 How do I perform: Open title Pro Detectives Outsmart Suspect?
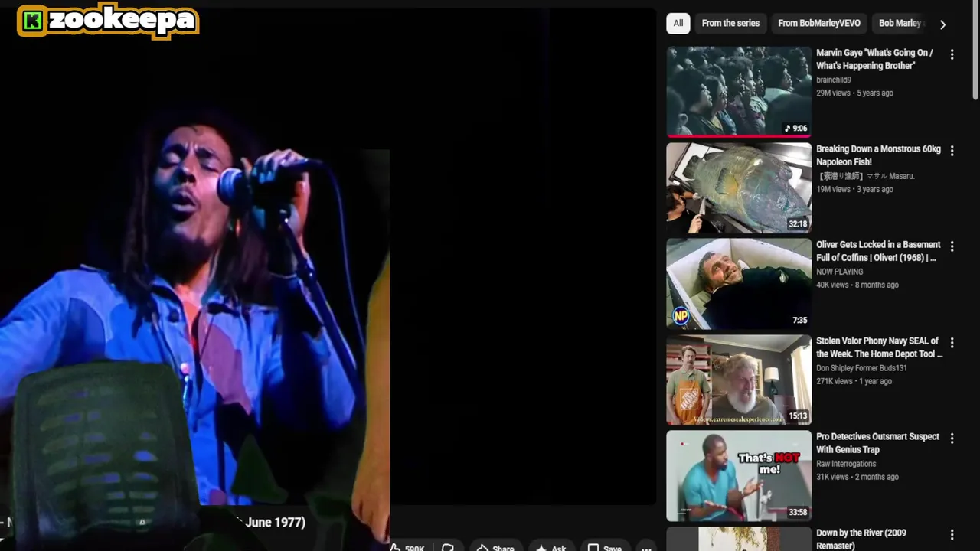pyautogui.click(x=877, y=443)
